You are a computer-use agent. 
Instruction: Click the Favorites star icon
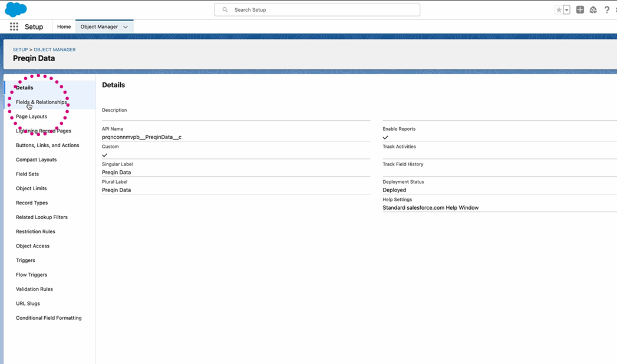pos(559,10)
